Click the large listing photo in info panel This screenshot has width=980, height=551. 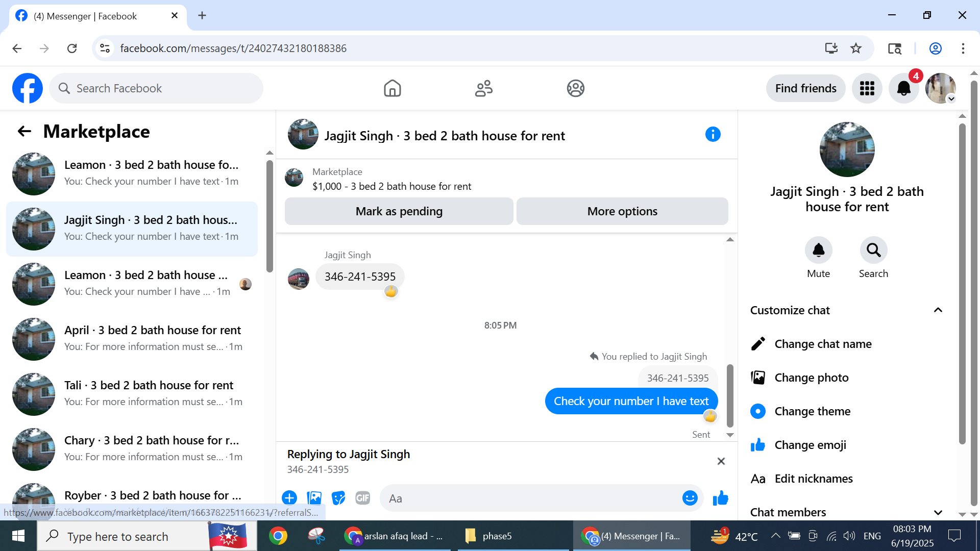[x=847, y=149]
